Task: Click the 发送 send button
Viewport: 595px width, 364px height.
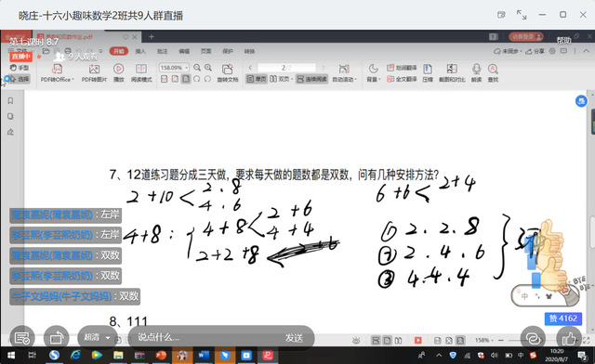Action: click(x=294, y=337)
